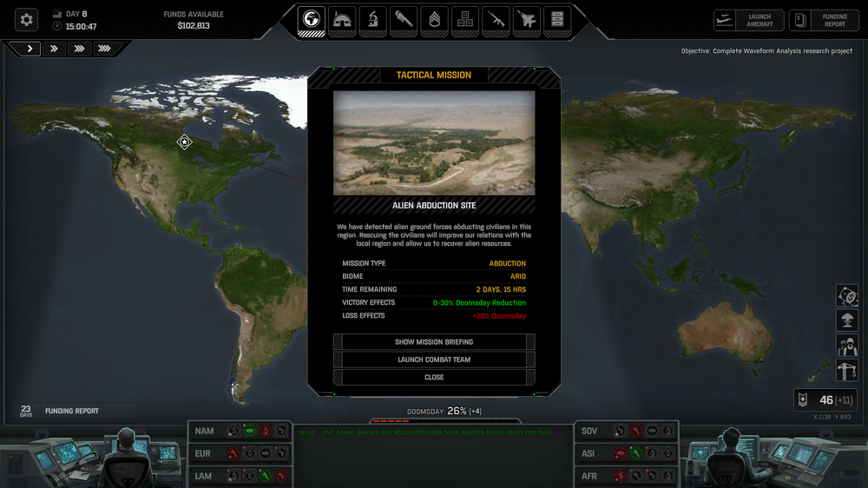
Task: Select the ASI region label
Action: point(588,453)
